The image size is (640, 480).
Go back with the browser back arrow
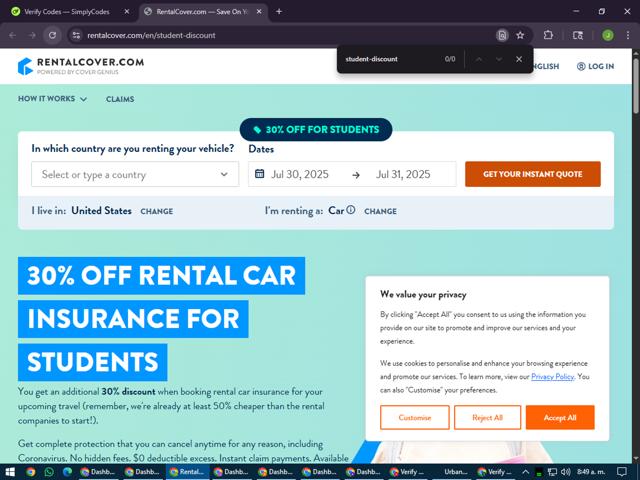tap(13, 35)
